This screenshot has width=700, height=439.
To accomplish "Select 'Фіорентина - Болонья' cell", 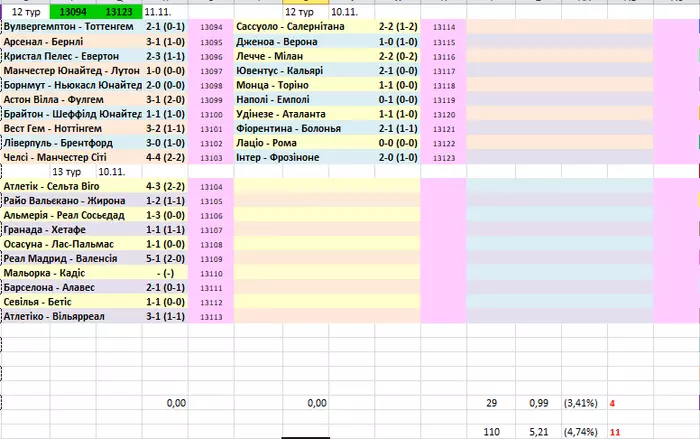I will point(304,129).
